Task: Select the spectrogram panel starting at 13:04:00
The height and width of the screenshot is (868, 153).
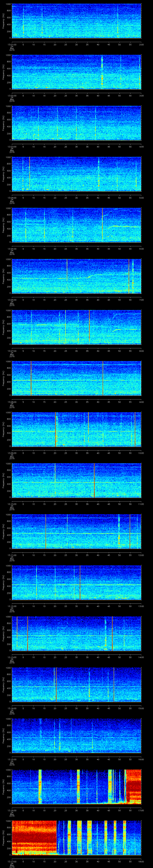Action: pyautogui.click(x=76, y=174)
